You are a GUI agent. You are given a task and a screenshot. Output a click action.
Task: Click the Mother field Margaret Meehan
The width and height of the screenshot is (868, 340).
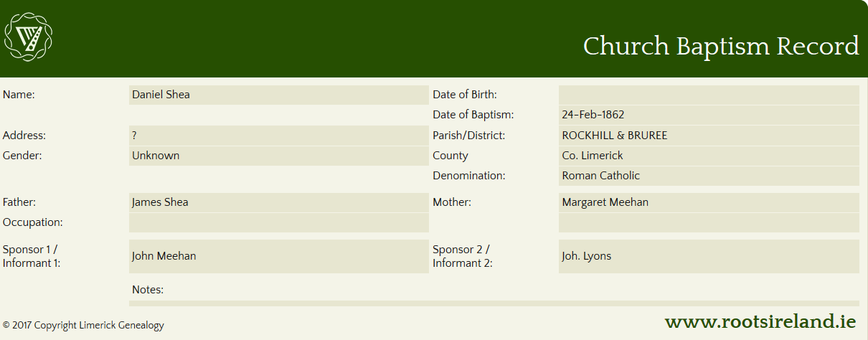point(709,202)
